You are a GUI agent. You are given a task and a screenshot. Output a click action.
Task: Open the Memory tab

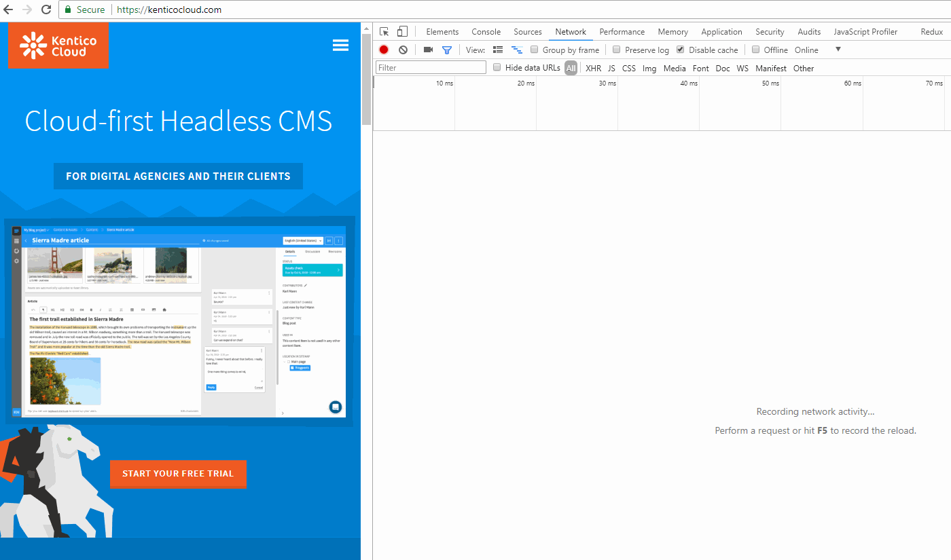point(673,32)
